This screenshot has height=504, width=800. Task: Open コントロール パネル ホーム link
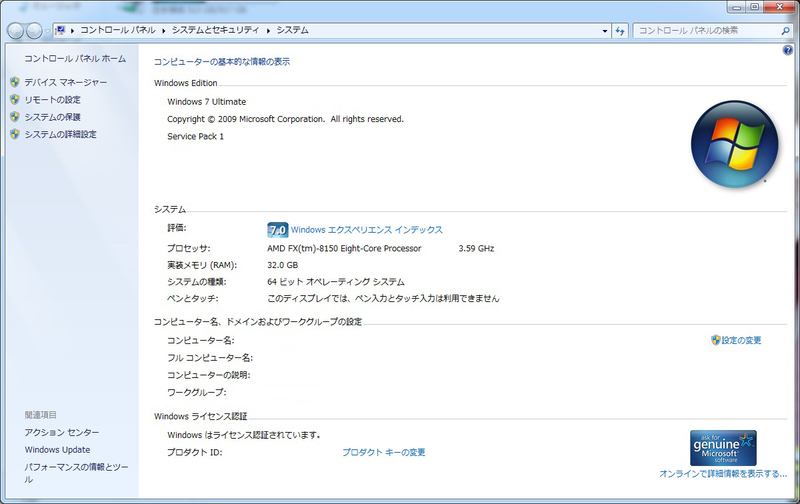click(x=75, y=59)
